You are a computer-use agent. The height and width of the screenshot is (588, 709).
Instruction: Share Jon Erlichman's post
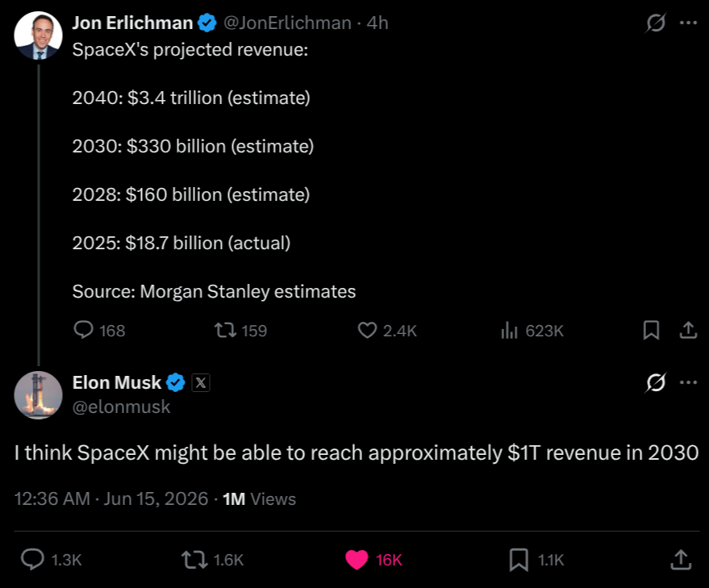(688, 330)
